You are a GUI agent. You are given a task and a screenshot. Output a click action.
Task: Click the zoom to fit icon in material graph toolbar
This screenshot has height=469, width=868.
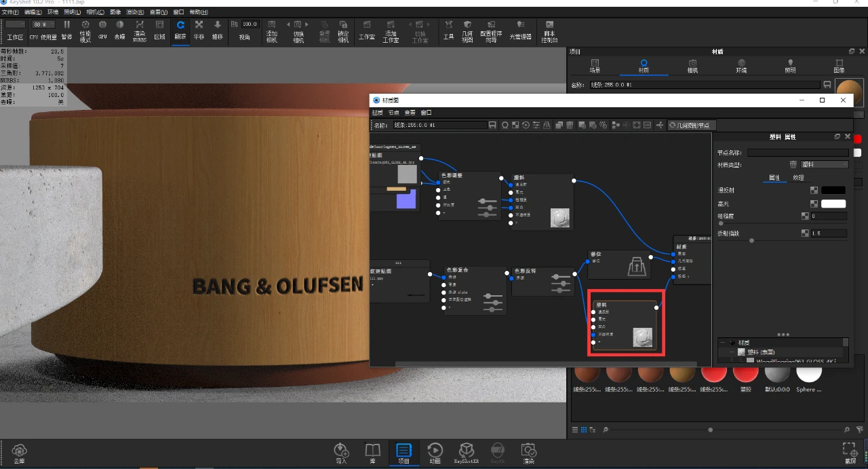pyautogui.click(x=637, y=125)
